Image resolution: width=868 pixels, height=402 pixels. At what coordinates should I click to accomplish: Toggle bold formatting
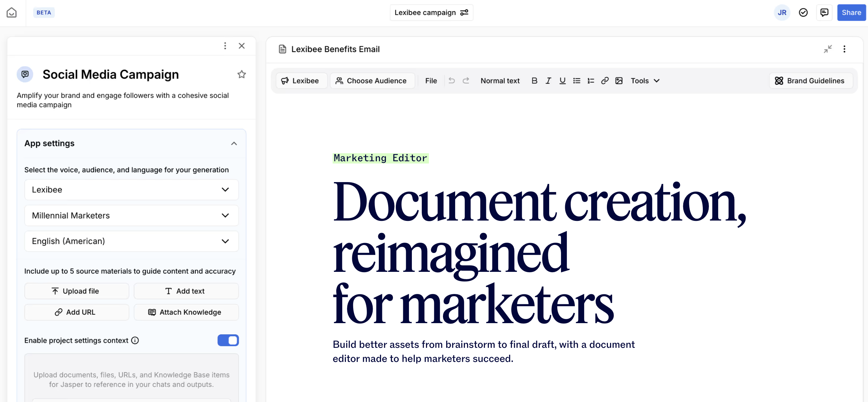tap(534, 81)
